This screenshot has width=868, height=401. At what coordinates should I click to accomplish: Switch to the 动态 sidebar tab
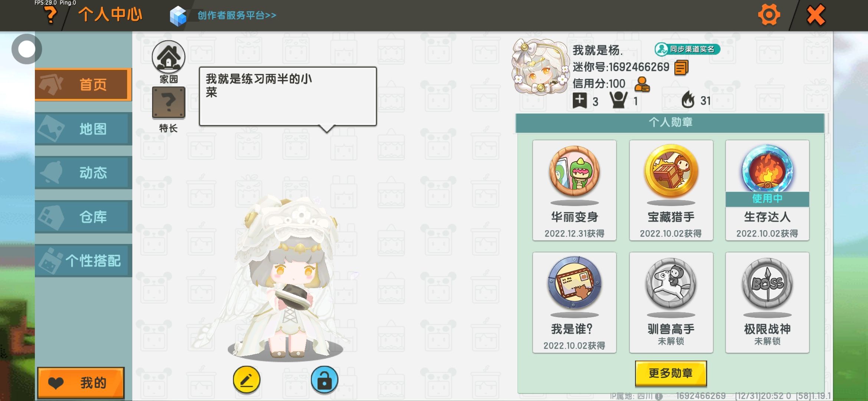pyautogui.click(x=83, y=173)
